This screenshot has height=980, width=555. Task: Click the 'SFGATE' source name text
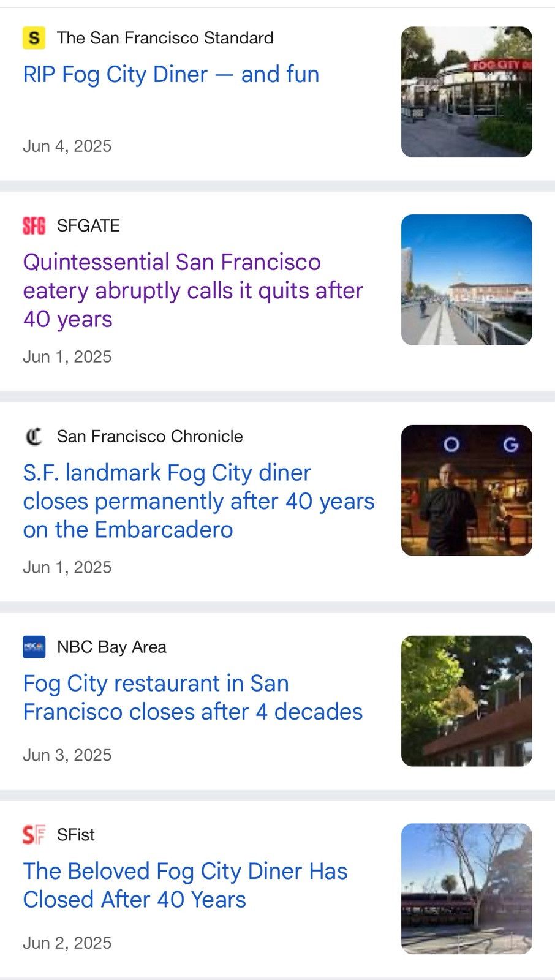tap(88, 225)
